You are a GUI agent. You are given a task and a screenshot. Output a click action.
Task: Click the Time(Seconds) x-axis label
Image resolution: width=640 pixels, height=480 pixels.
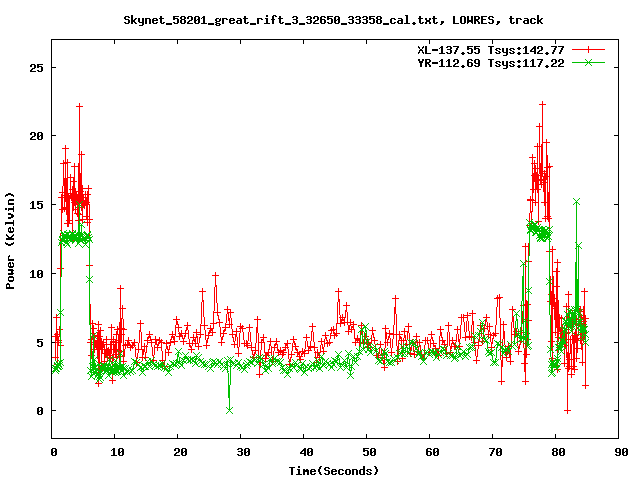pyautogui.click(x=333, y=471)
